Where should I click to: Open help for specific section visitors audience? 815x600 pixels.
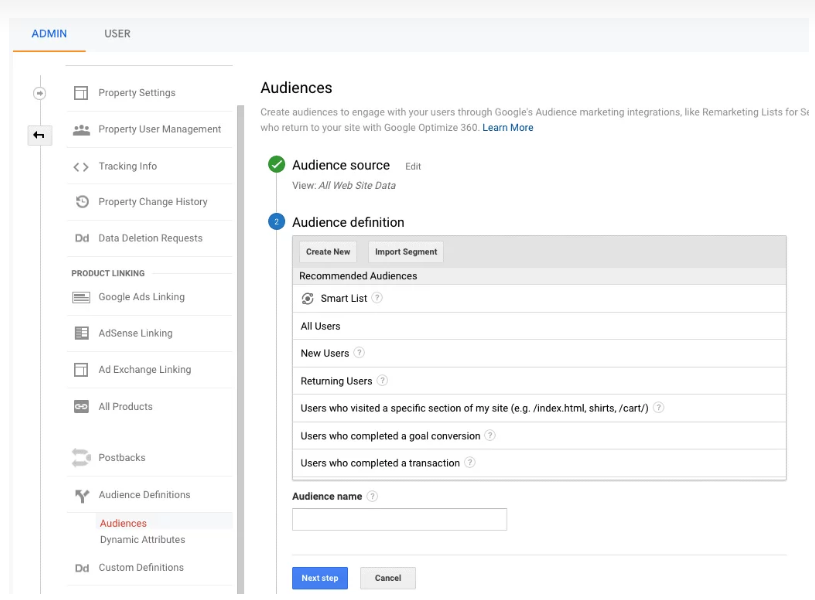(x=659, y=407)
